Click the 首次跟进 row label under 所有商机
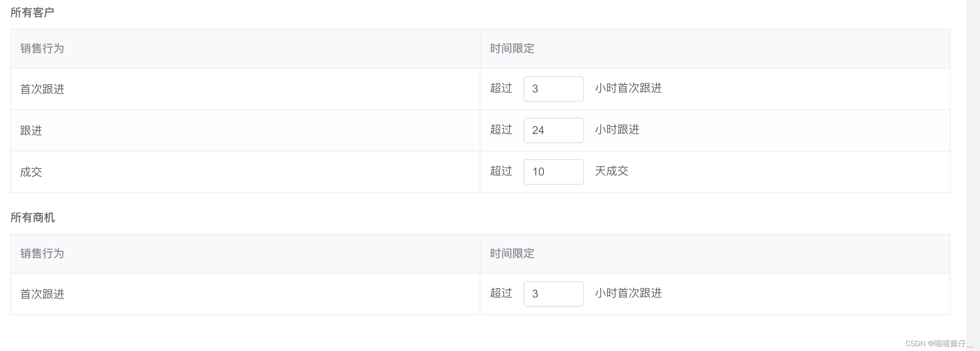 pyautogui.click(x=42, y=294)
